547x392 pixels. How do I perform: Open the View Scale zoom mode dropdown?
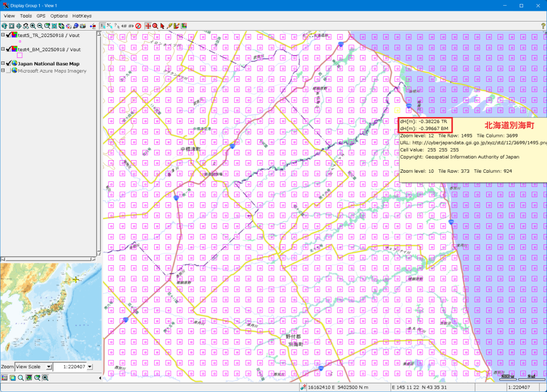[x=49, y=367]
